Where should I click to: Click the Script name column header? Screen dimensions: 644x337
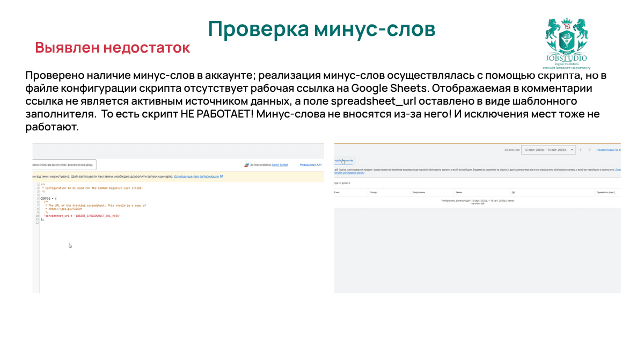tap(419, 192)
